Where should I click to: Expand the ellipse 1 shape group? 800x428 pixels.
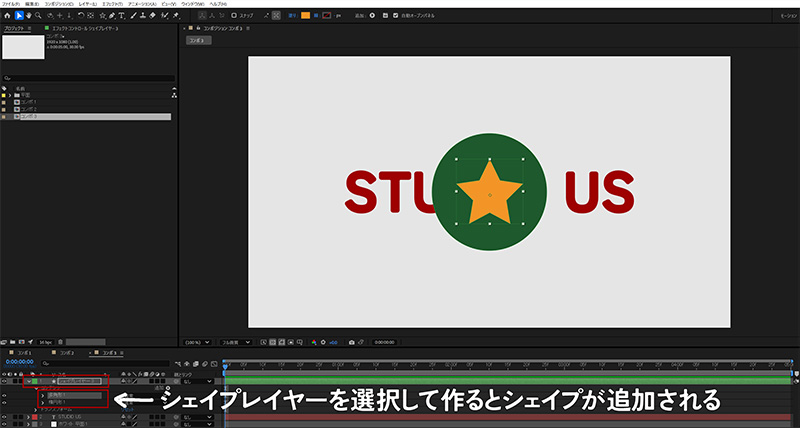(x=42, y=402)
